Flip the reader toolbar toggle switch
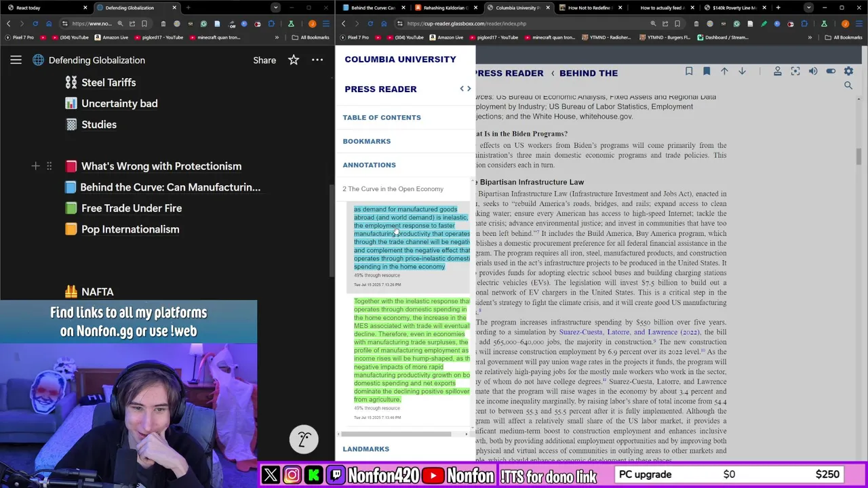 click(x=831, y=71)
